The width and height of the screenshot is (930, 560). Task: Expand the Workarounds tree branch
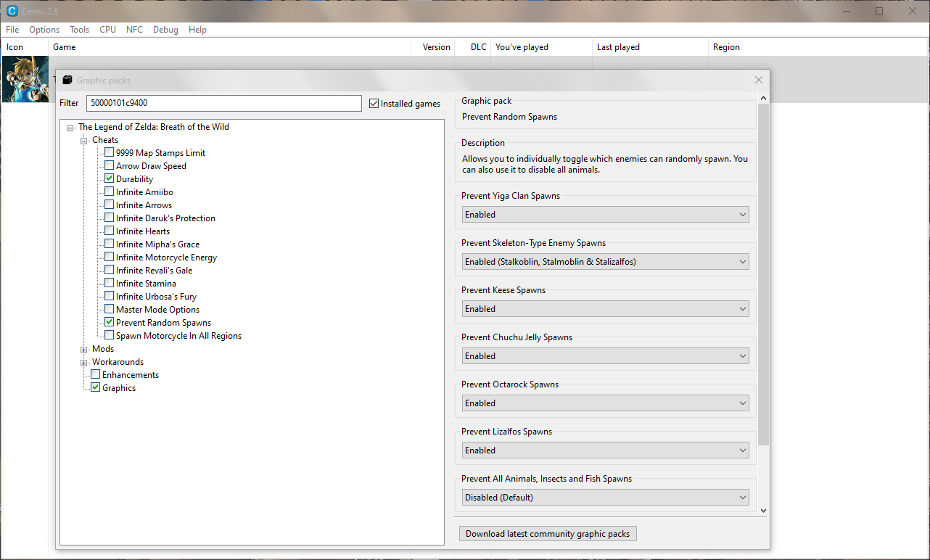pos(84,363)
